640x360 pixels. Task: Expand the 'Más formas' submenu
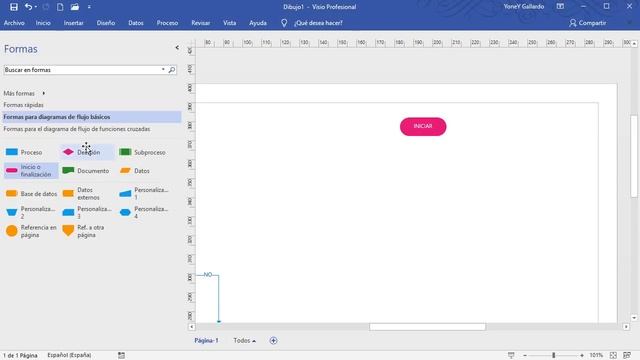pyautogui.click(x=24, y=93)
